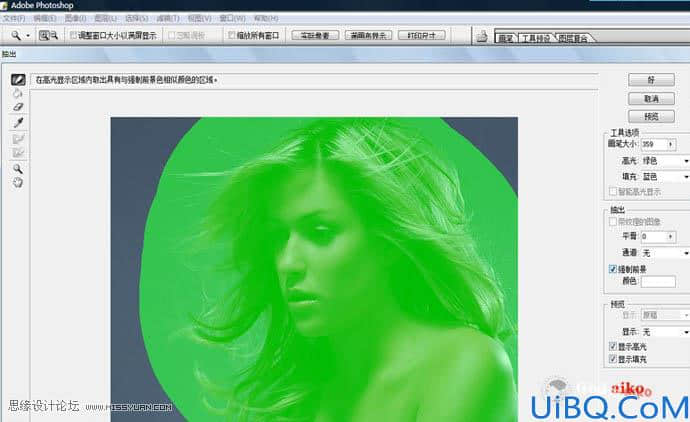690x422 pixels.
Task: Click the zoom-out magnifier in options bar
Action: pyautogui.click(x=54, y=35)
